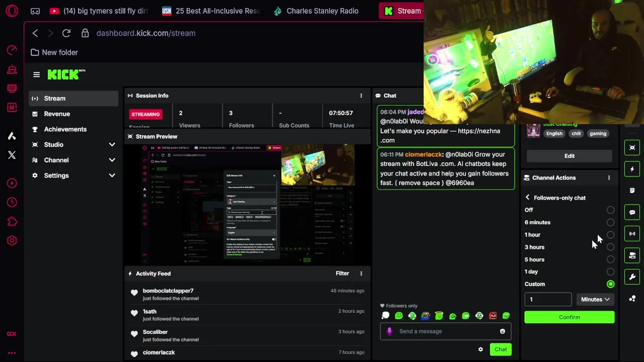Click chat bubble icon in right rail
The image size is (644, 362).
632,212
